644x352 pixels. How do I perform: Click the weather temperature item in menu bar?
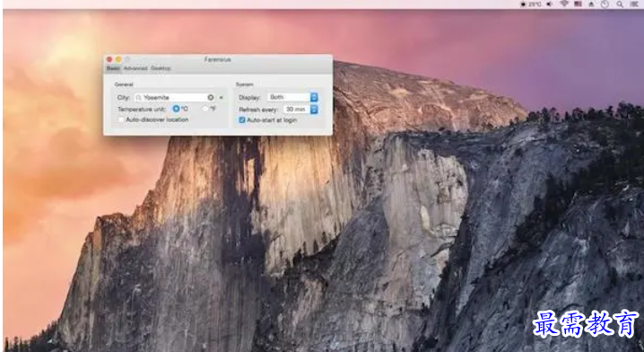point(531,4)
